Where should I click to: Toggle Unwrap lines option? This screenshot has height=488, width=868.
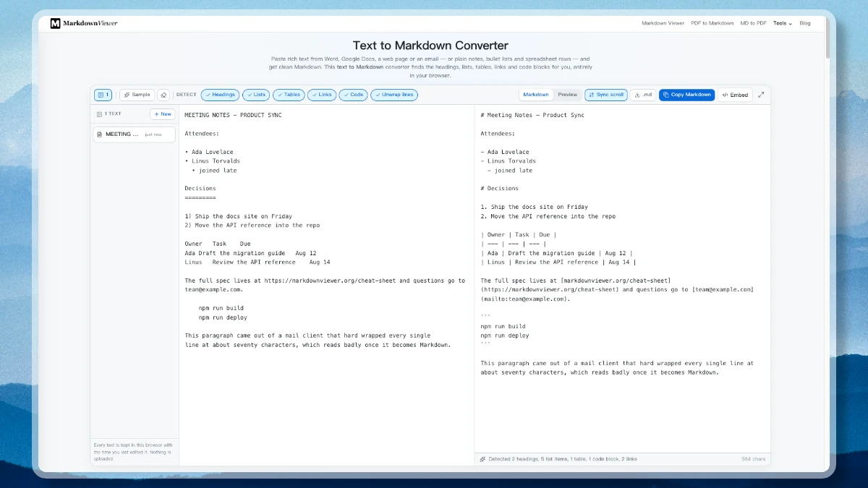click(x=394, y=95)
